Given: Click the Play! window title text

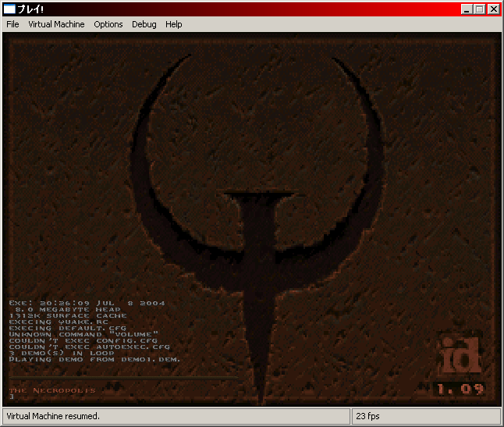Looking at the screenshot, I should pyautogui.click(x=30, y=9).
